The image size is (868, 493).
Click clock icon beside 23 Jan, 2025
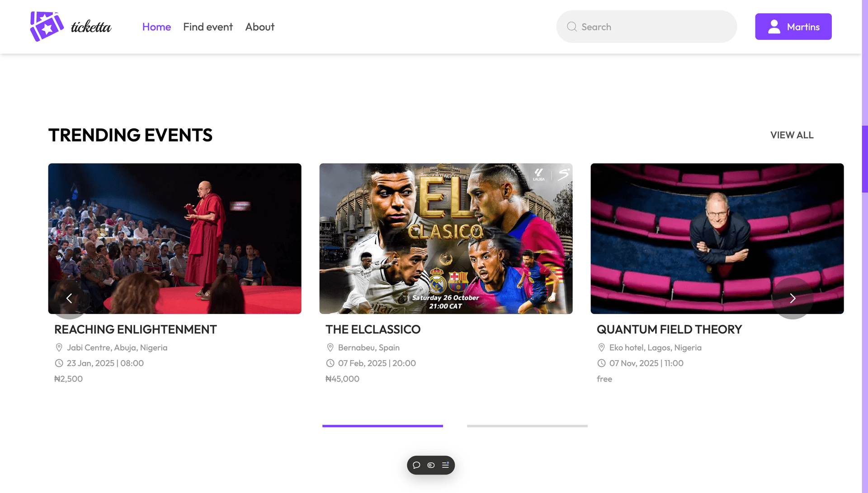59,363
